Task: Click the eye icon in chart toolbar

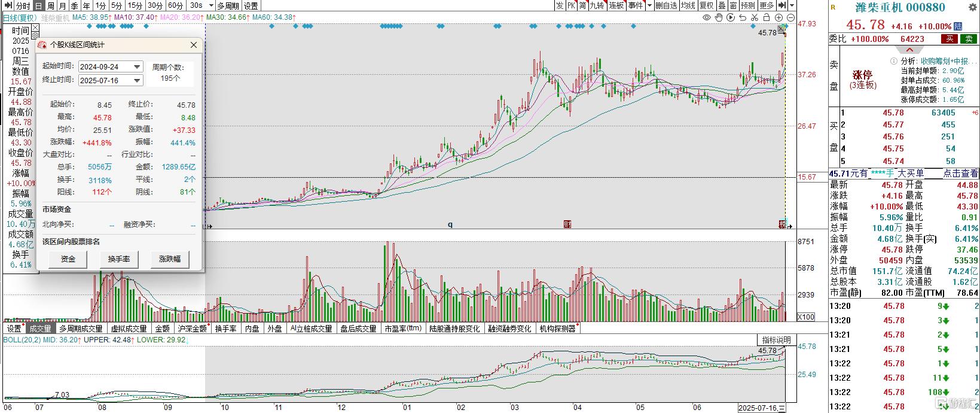Action: [707, 18]
